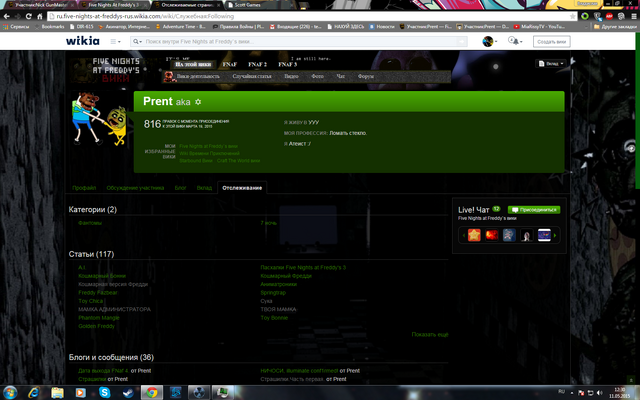The image size is (640, 400).
Task: Open the Toy Bonnie article
Action: tap(274, 318)
